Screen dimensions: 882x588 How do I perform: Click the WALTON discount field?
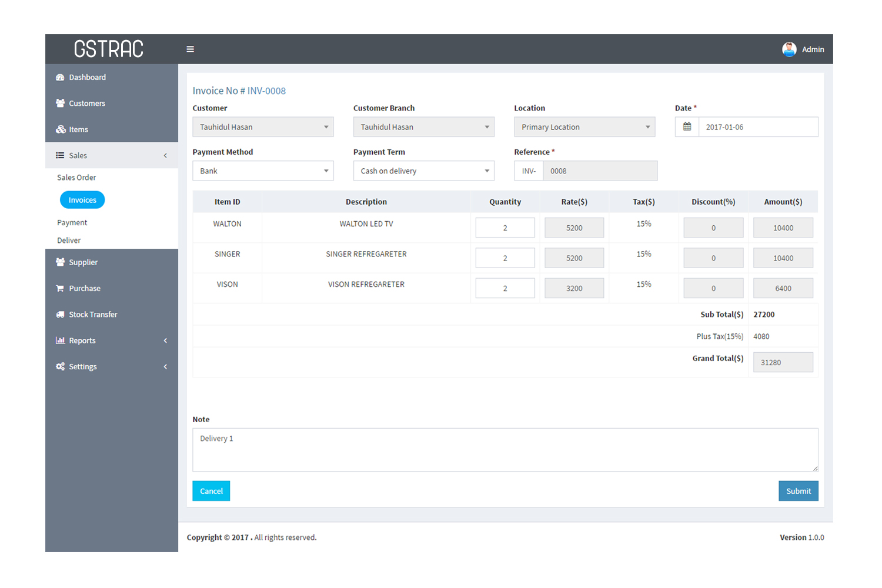pos(714,228)
